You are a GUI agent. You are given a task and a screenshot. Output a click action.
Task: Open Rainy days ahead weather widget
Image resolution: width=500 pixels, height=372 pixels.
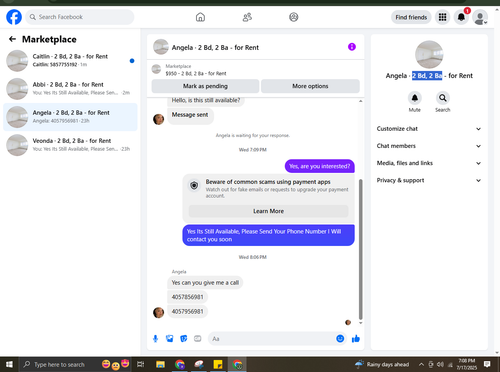(x=382, y=364)
